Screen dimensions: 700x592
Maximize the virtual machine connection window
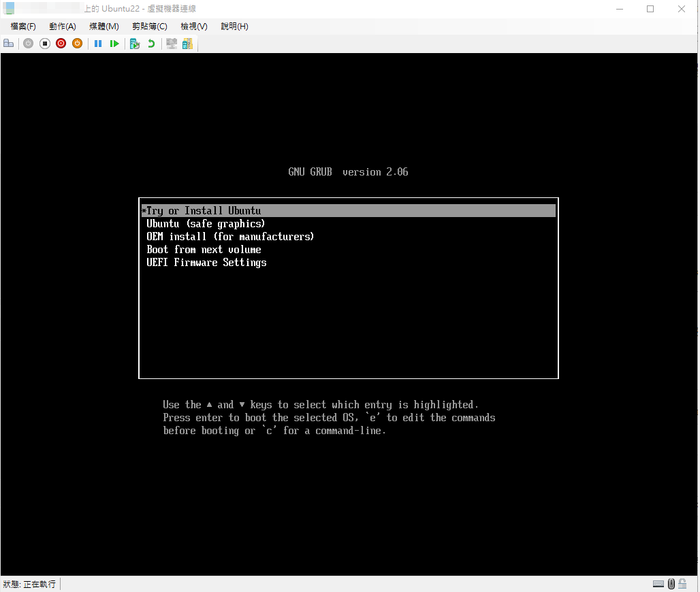[650, 9]
